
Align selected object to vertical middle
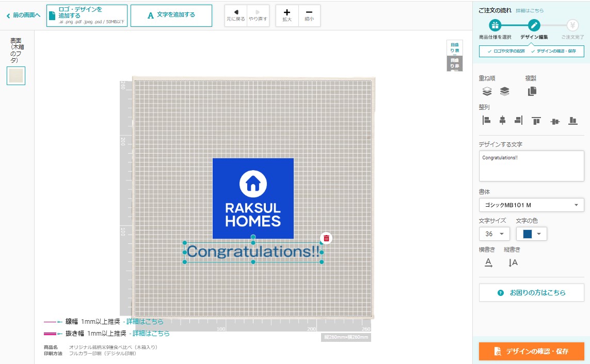coord(555,121)
